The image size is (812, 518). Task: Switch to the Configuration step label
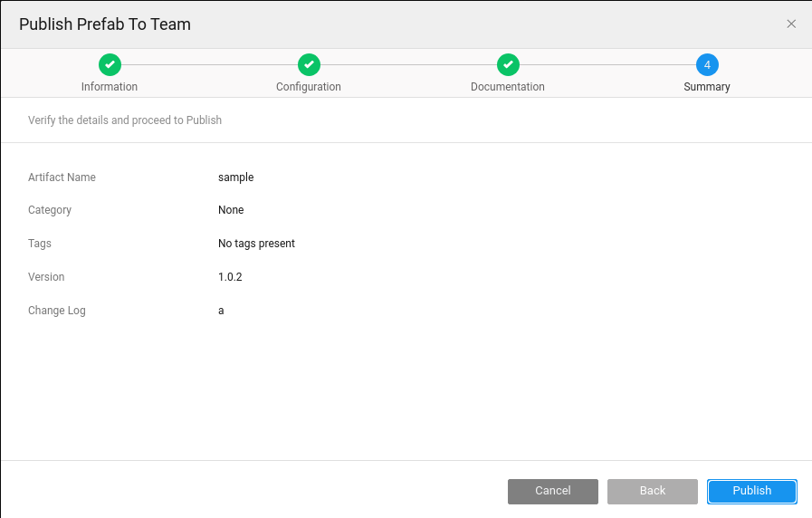tap(309, 87)
